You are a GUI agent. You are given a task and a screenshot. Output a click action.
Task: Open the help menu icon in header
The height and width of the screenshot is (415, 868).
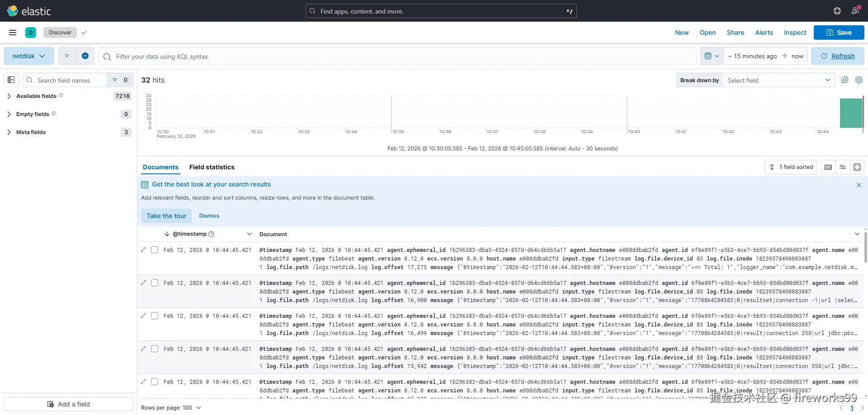click(837, 11)
